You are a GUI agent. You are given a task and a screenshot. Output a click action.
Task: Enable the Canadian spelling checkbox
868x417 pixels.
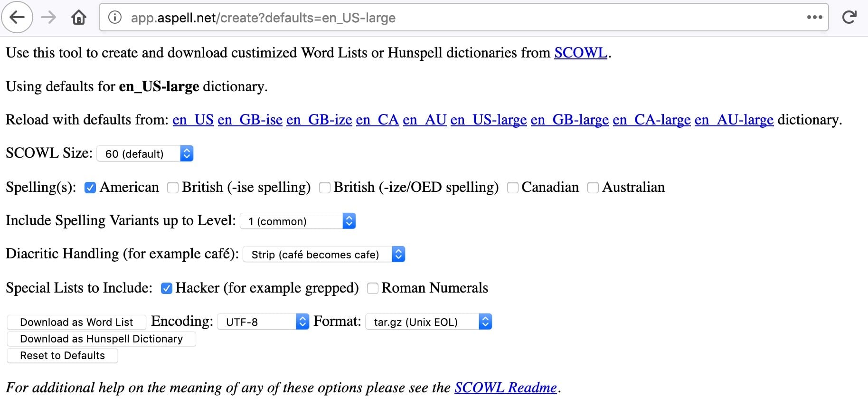click(512, 188)
